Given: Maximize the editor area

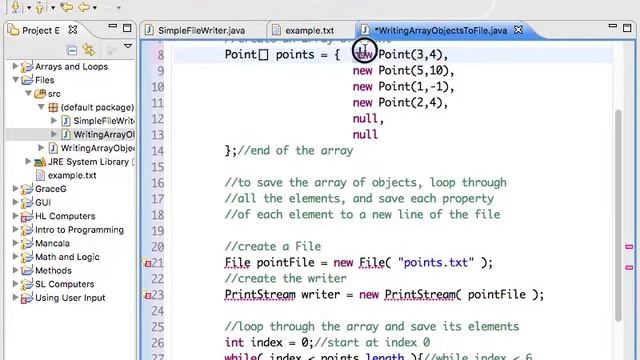Looking at the screenshot, I should [x=627, y=28].
